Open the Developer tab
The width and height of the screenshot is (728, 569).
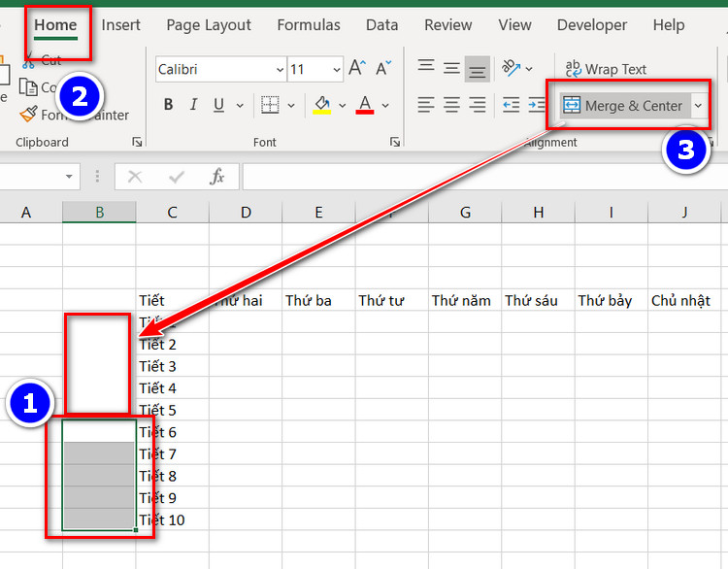(x=592, y=24)
